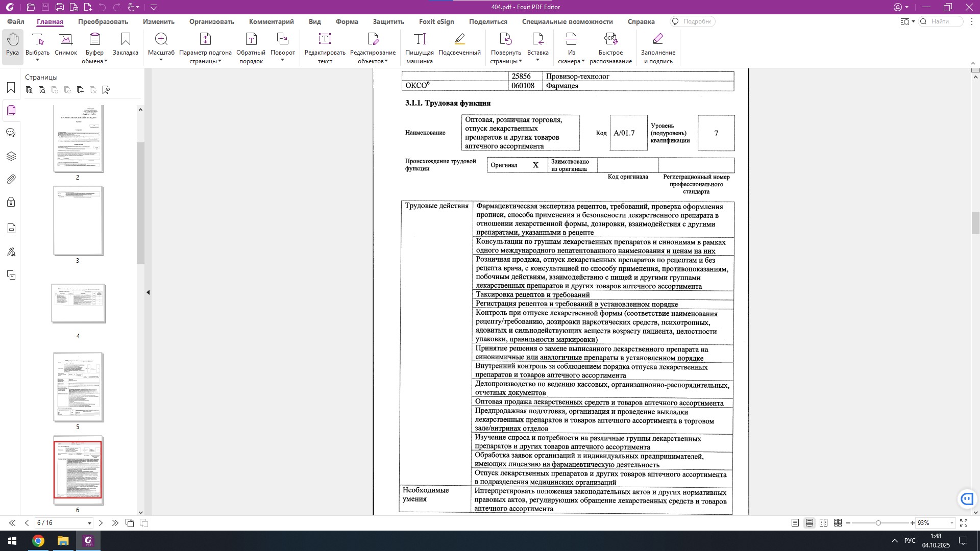This screenshot has width=980, height=551.
Task: Click the zoom slider handle
Action: [878, 523]
